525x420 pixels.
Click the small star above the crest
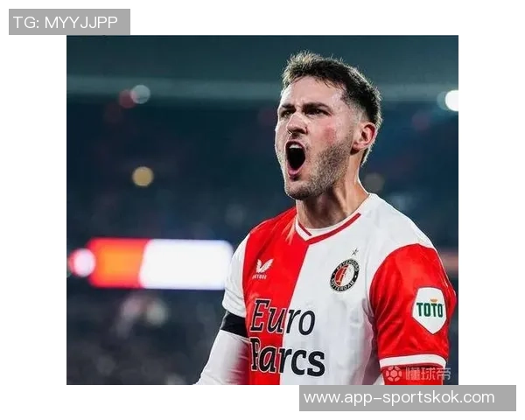pos(355,251)
